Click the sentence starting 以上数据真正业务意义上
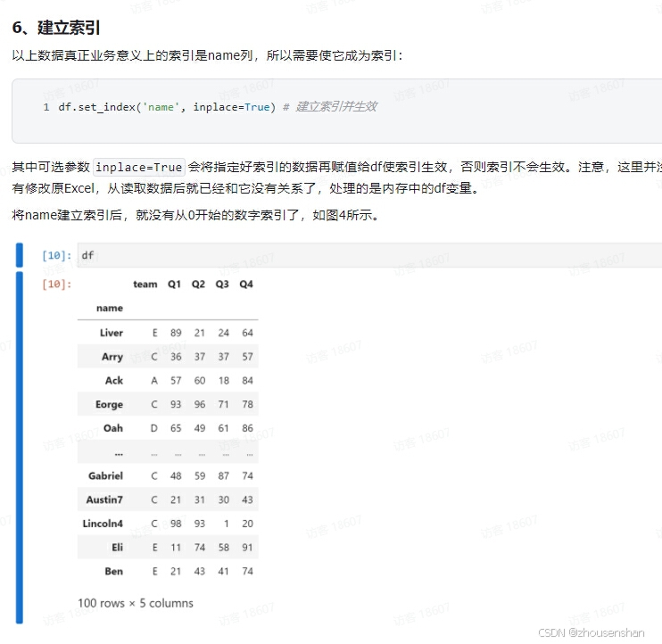 tap(208, 55)
